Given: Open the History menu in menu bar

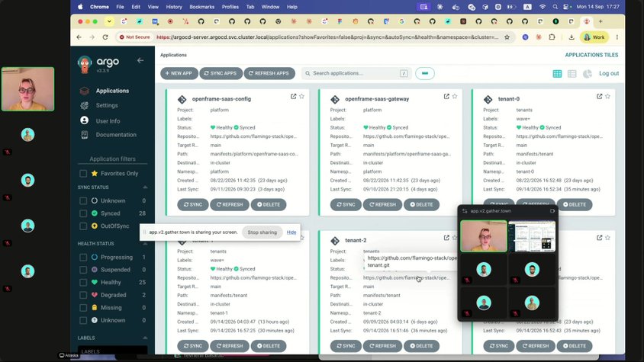Looking at the screenshot, I should coord(174,7).
